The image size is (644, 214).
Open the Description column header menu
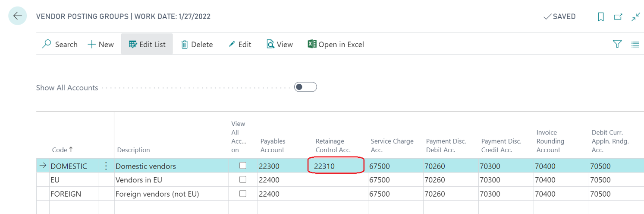pyautogui.click(x=133, y=150)
